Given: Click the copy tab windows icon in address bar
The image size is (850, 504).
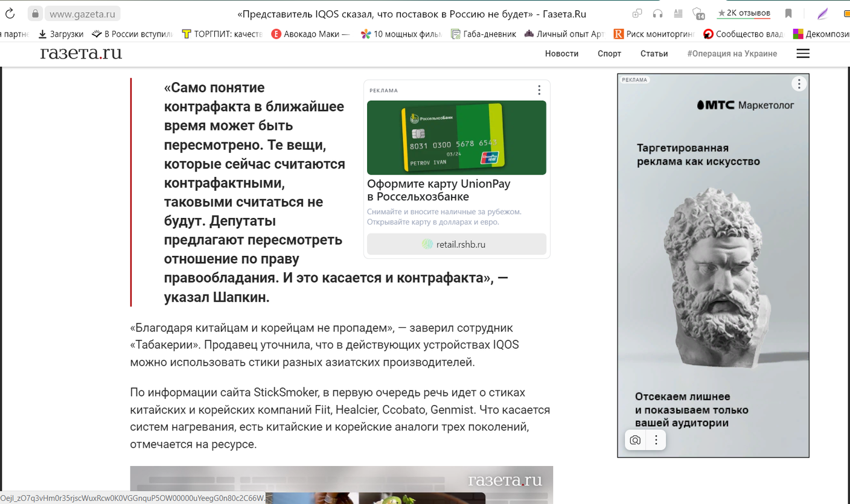Looking at the screenshot, I should point(637,13).
